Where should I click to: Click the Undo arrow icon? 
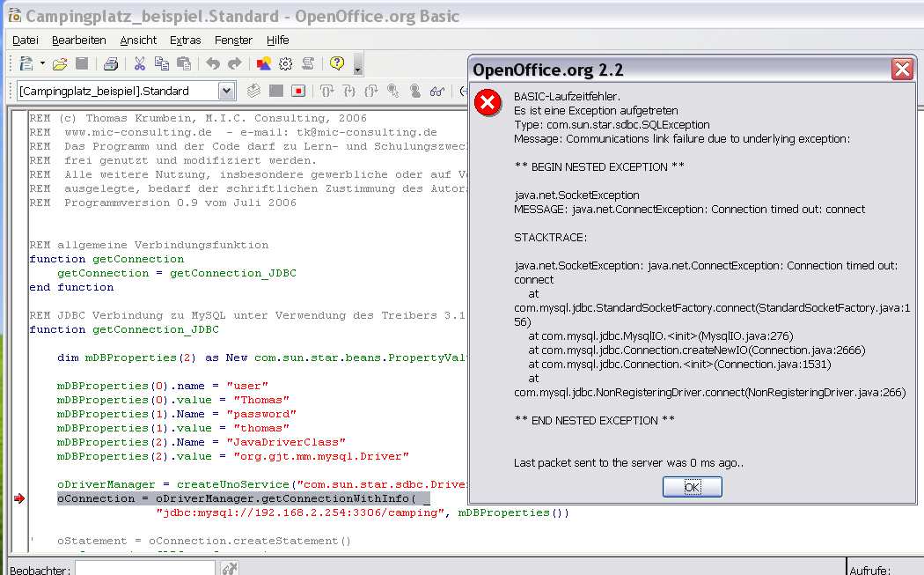click(213, 63)
